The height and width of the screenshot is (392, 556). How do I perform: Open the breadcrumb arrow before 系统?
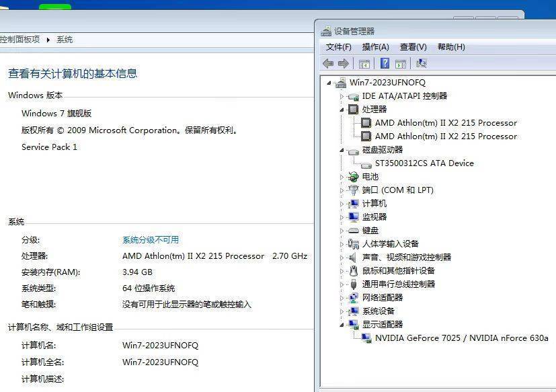48,40
